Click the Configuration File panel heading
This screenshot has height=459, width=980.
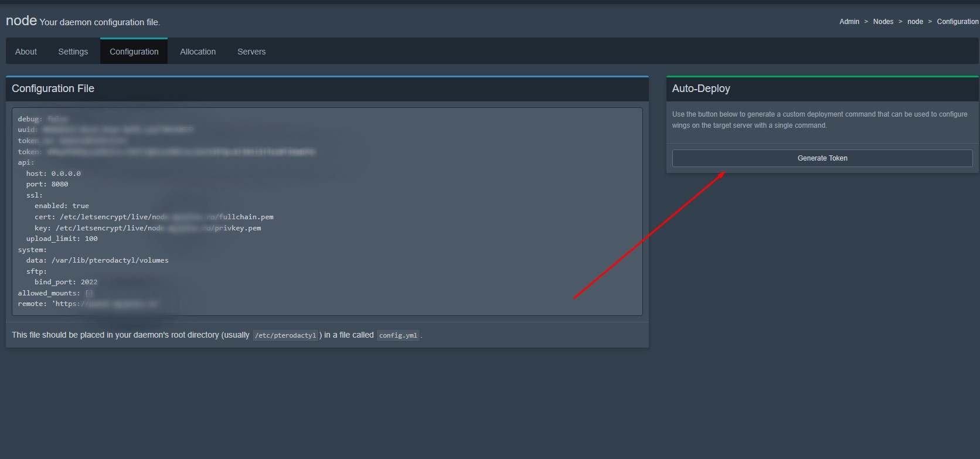pyautogui.click(x=53, y=89)
